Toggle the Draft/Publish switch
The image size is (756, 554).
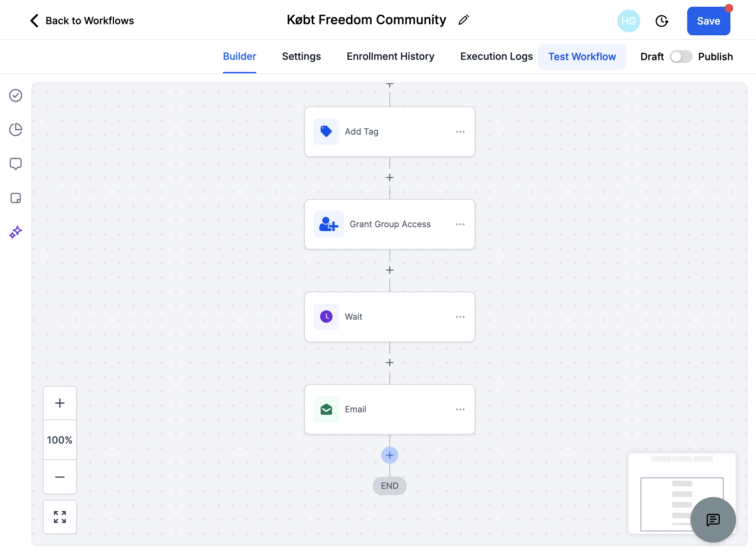tap(681, 57)
